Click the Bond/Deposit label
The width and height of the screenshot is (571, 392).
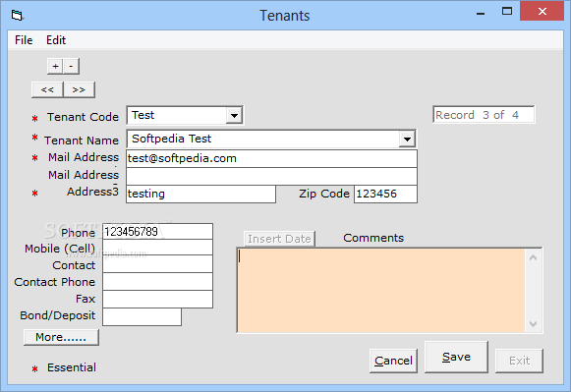tap(58, 315)
